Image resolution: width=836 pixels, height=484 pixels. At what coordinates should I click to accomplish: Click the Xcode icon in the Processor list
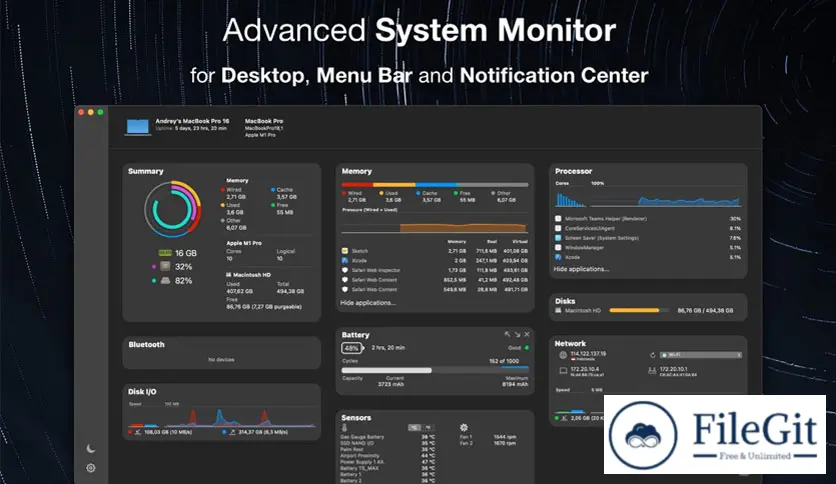[x=558, y=257]
